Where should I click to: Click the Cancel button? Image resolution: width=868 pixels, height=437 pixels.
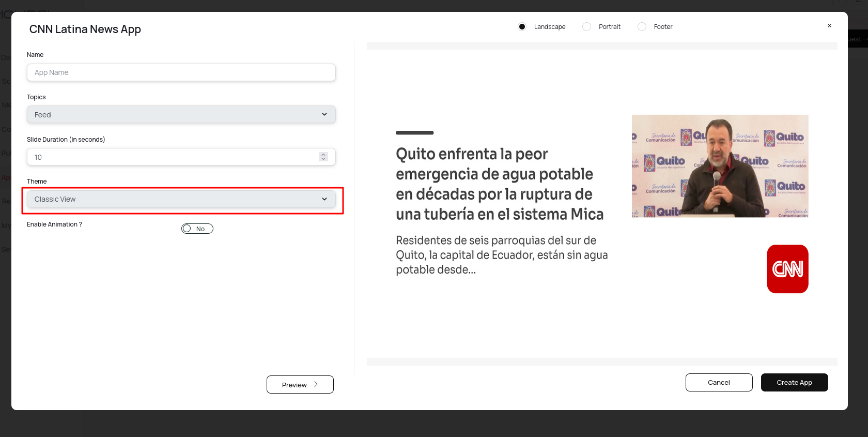point(719,383)
